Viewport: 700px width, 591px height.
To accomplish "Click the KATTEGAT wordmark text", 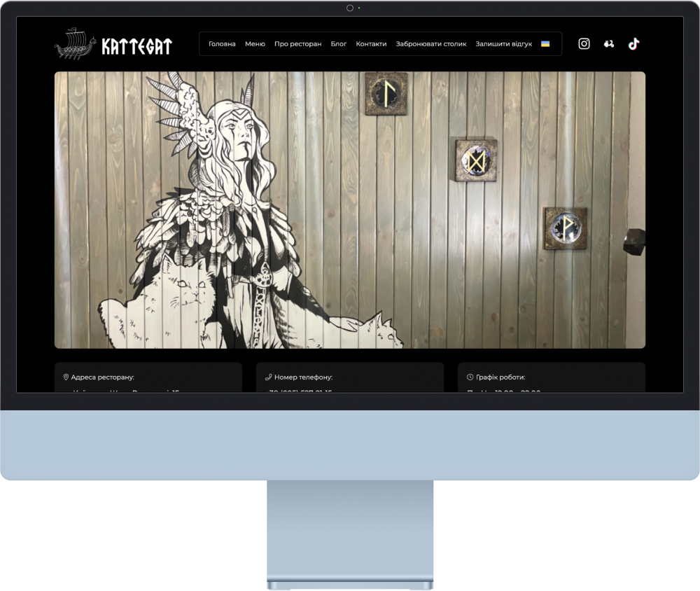I will pyautogui.click(x=136, y=46).
